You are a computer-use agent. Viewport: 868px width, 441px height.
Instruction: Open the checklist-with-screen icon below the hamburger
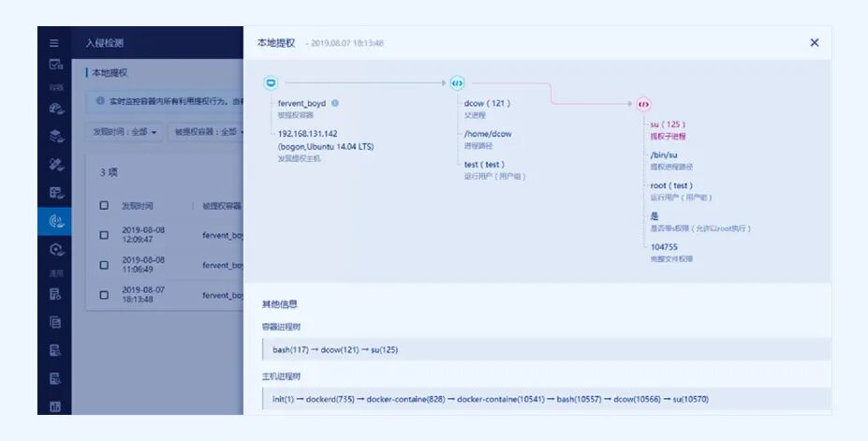click(55, 65)
